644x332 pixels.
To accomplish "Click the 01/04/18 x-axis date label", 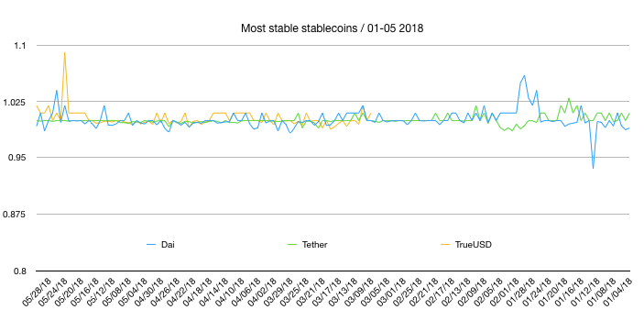I will (x=616, y=292).
